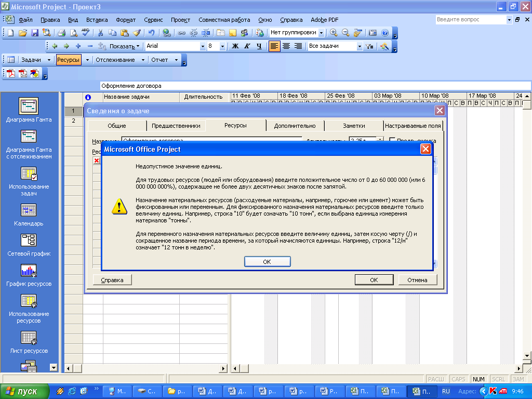Open the Правка menu
The width and height of the screenshot is (532, 399).
(x=50, y=20)
